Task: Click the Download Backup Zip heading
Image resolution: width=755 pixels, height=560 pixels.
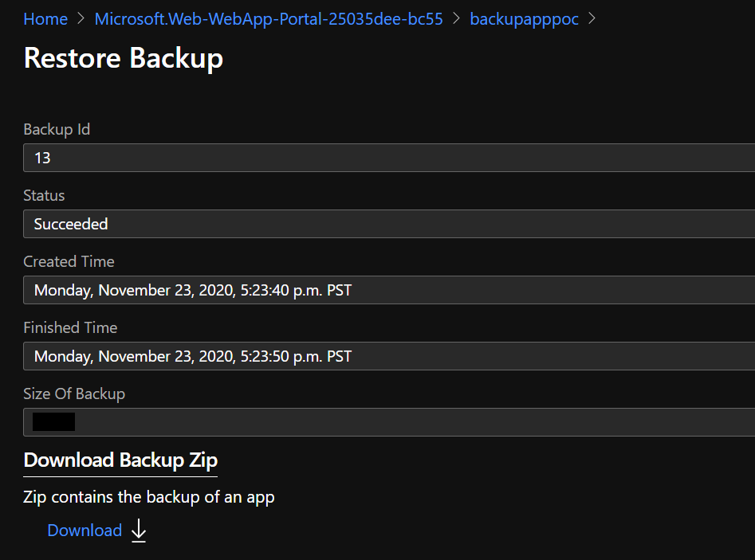Action: [120, 460]
